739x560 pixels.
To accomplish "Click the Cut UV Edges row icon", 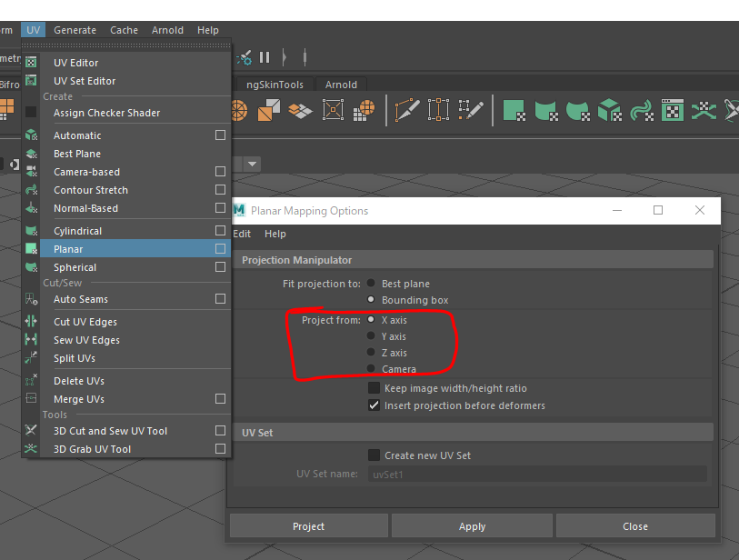I will [x=31, y=322].
